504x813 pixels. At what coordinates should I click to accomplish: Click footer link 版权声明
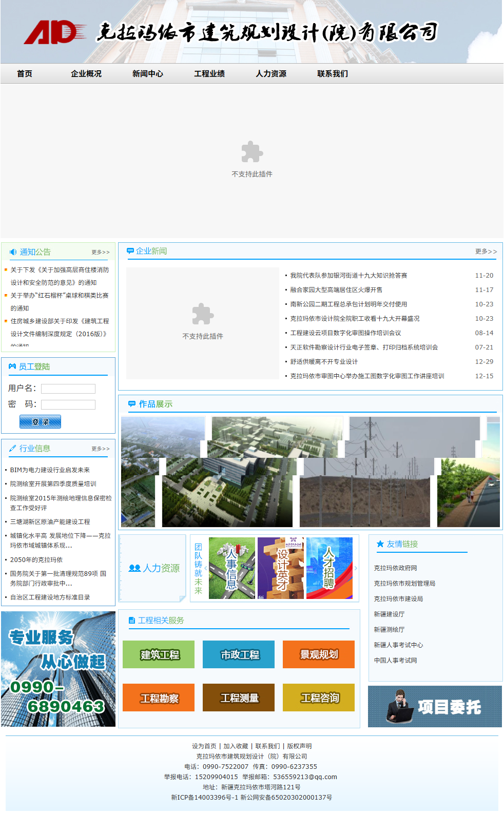[299, 746]
